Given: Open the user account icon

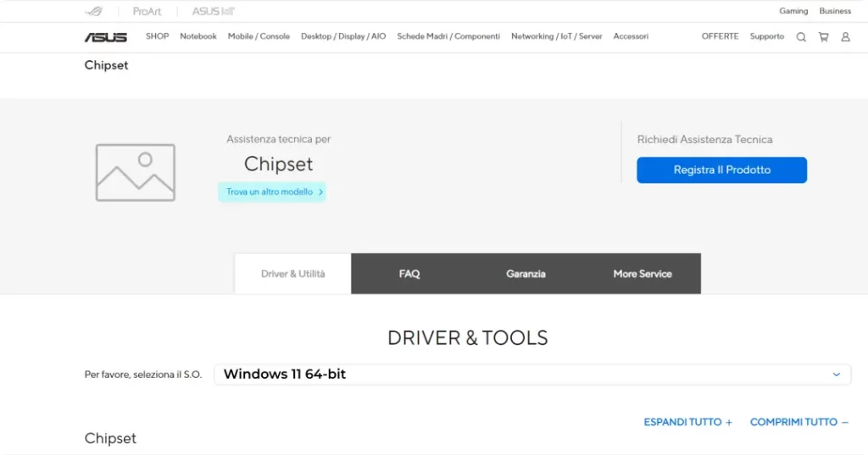Looking at the screenshot, I should click(845, 37).
